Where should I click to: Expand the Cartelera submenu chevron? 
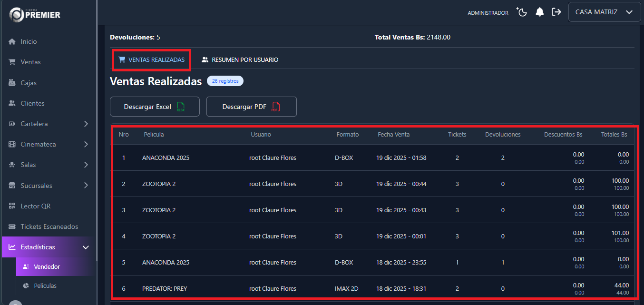(86, 124)
